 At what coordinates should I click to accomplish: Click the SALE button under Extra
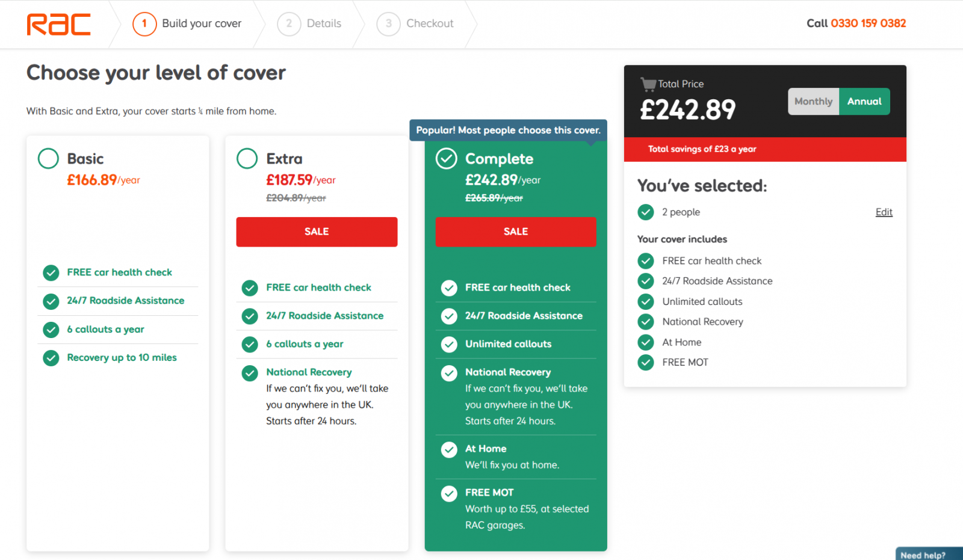pyautogui.click(x=317, y=232)
